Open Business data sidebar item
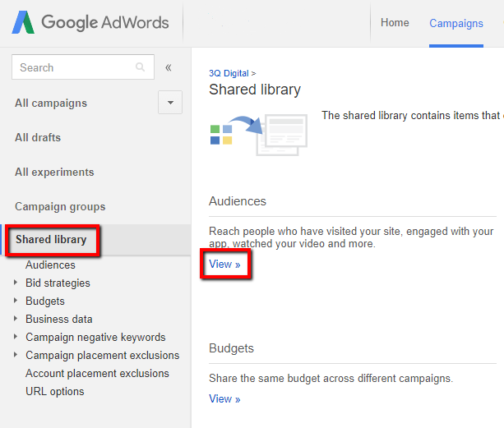The width and height of the screenshot is (504, 428). 59,320
